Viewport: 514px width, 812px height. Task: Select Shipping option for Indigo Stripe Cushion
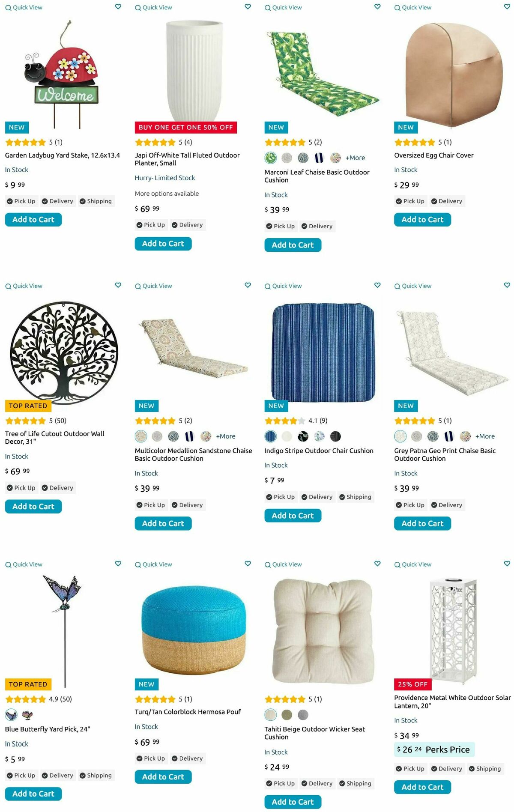[x=355, y=497]
